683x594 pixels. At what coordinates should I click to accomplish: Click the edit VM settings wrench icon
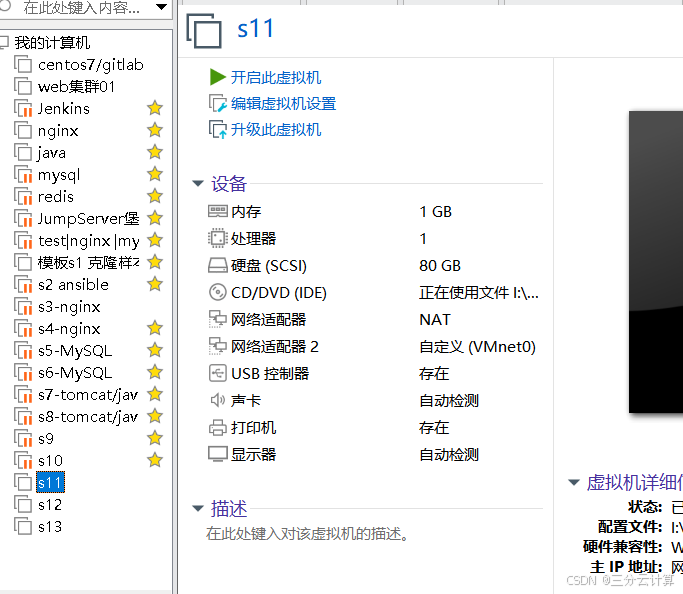click(x=218, y=104)
